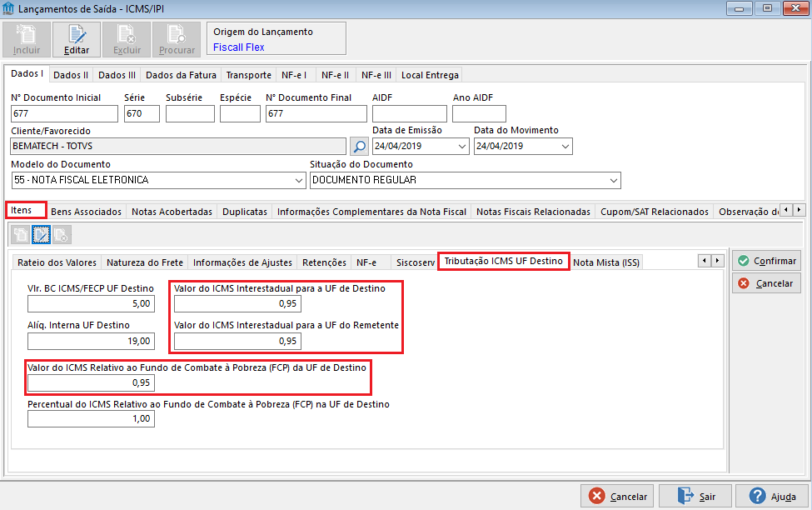The height and width of the screenshot is (510, 812).
Task: Open Ajuda help button
Action: click(x=771, y=497)
